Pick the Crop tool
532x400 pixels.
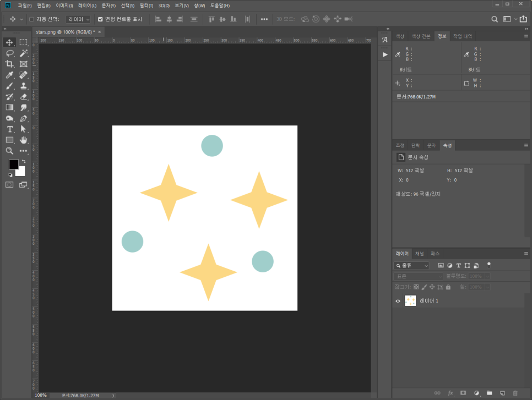tap(9, 64)
